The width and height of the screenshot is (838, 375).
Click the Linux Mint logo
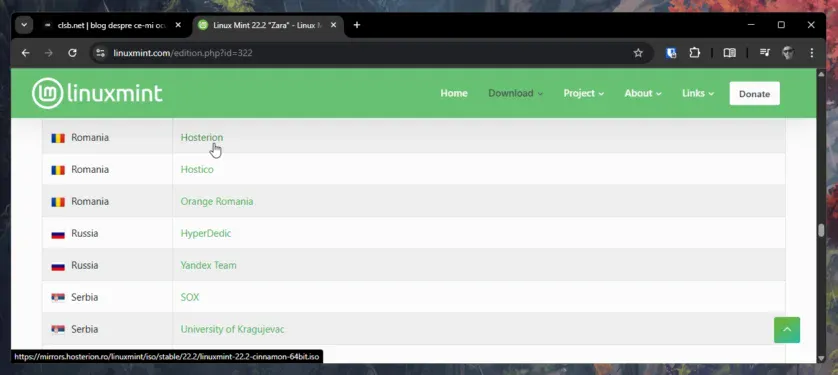click(x=97, y=93)
